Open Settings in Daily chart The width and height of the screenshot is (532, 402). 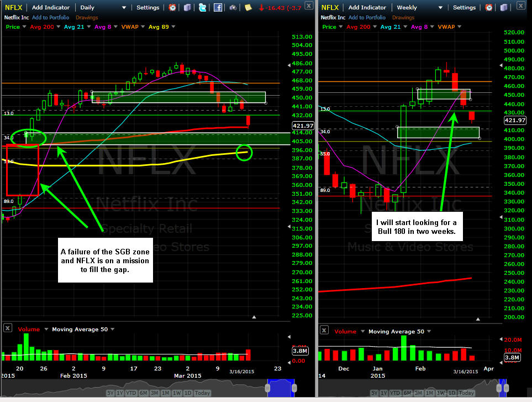tap(148, 8)
